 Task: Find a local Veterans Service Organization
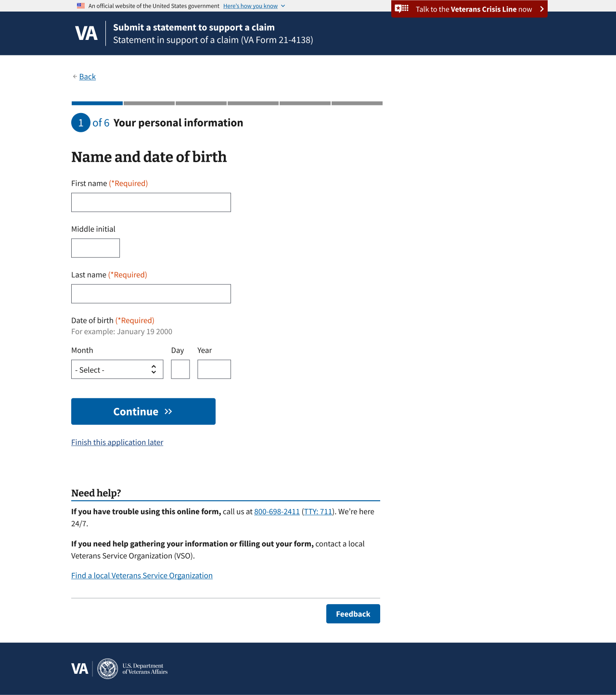(142, 575)
